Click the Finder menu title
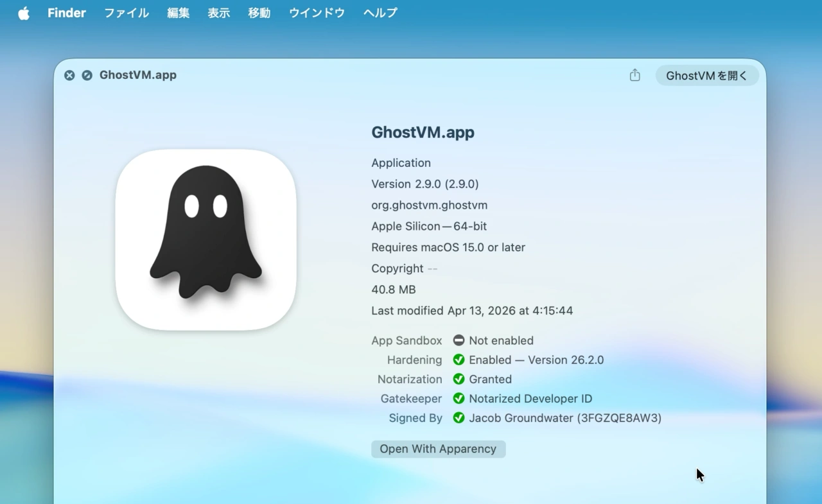Viewport: 822px width, 504px height. point(66,12)
